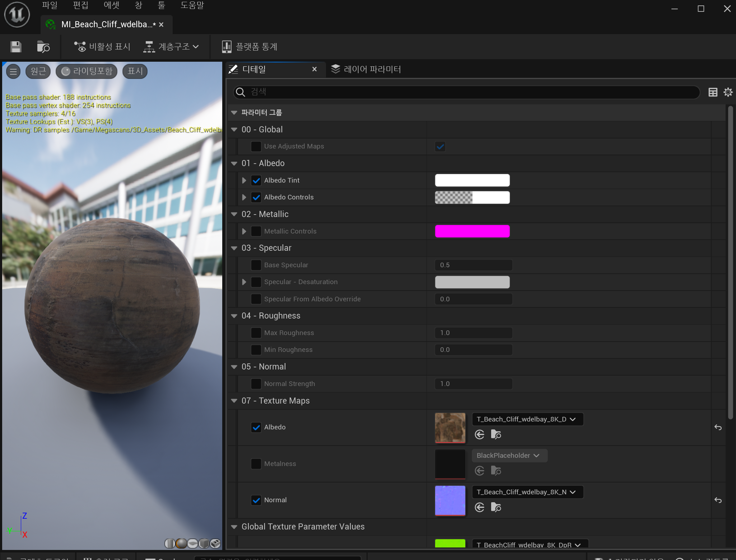The image size is (736, 560).
Task: Click Browse to asset in Content Browser icon
Action: pos(43,47)
